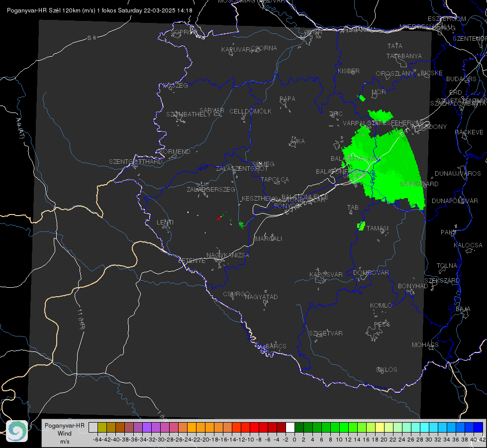487x448 pixels.
Task: Click the swirl logo icon beside the legend
Action: [17, 431]
